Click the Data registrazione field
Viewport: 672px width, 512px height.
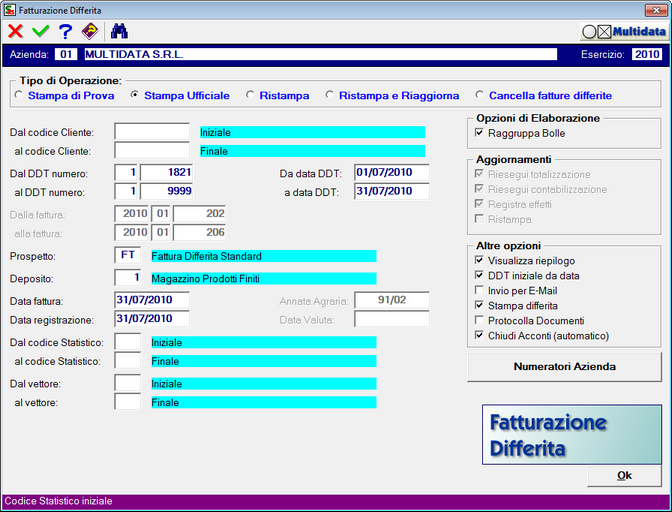pos(152,319)
